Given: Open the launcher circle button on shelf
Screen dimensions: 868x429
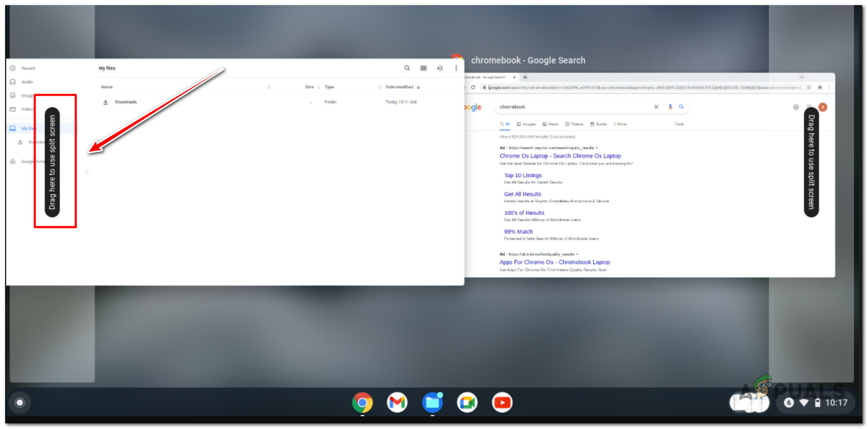Looking at the screenshot, I should click(x=20, y=403).
